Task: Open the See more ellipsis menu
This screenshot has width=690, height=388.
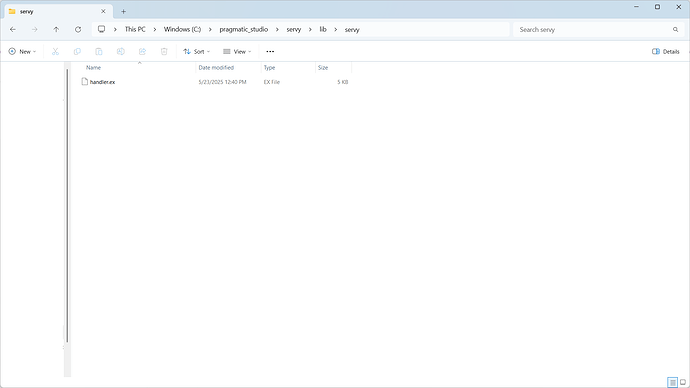Action: pyautogui.click(x=270, y=51)
